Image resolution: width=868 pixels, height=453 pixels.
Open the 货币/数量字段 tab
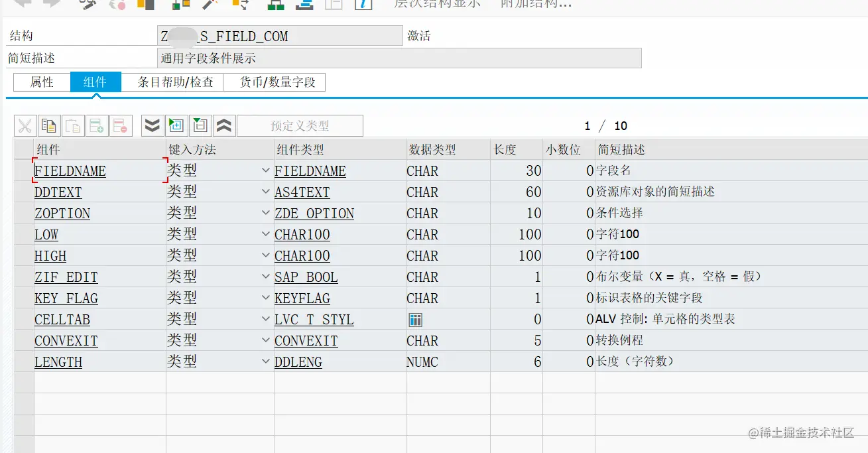click(x=275, y=82)
